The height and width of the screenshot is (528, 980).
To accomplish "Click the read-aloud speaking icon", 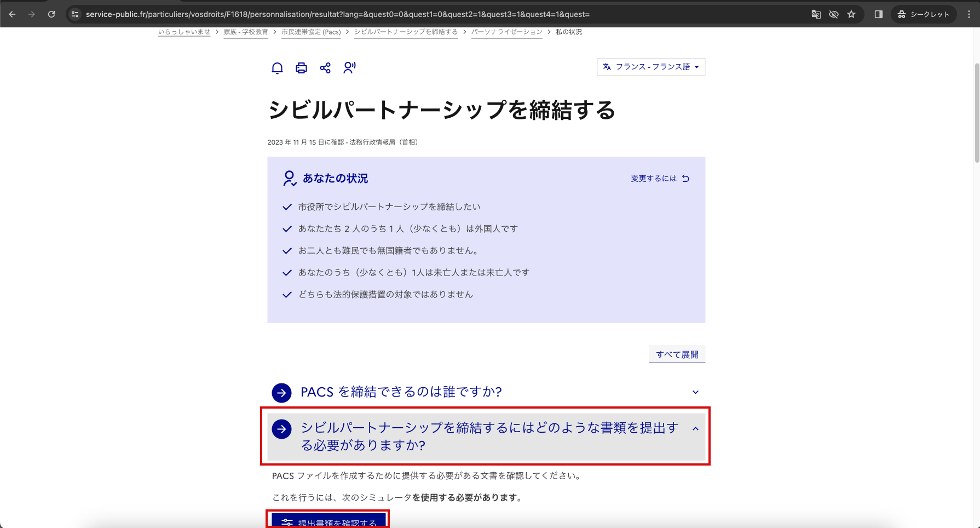I will pyautogui.click(x=349, y=68).
